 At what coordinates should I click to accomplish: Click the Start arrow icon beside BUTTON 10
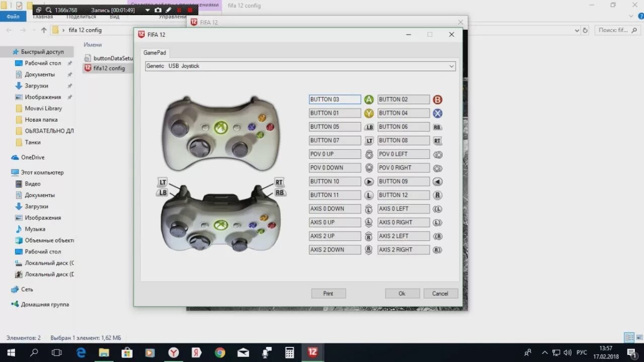click(369, 182)
